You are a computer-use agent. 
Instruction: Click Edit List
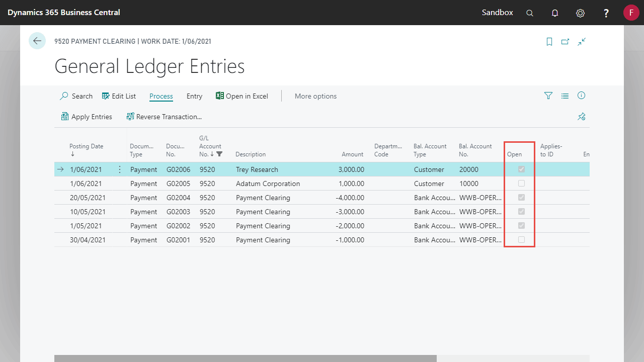(x=119, y=96)
